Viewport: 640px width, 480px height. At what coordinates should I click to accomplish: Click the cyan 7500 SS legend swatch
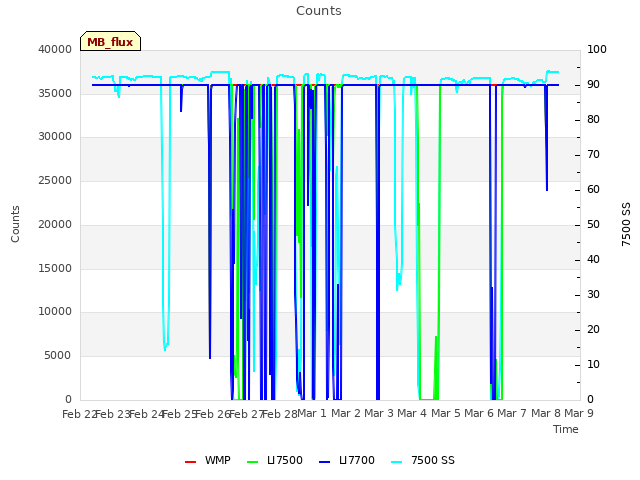pyautogui.click(x=397, y=462)
